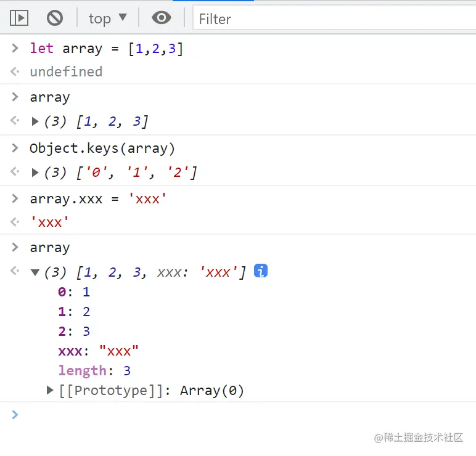
Task: Select the 'let array = [1,2,3]' line
Action: (x=106, y=49)
